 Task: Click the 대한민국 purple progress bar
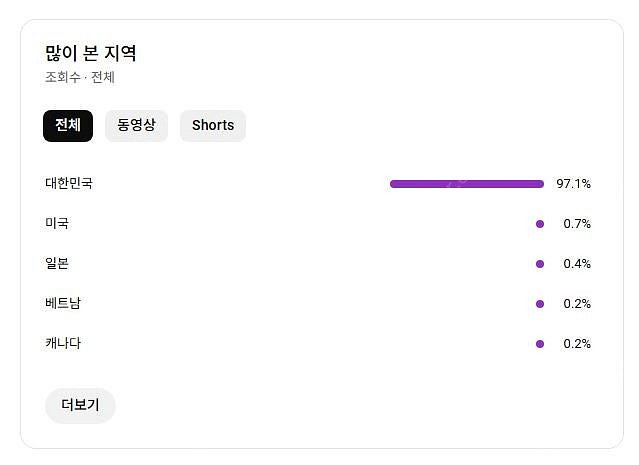(467, 184)
